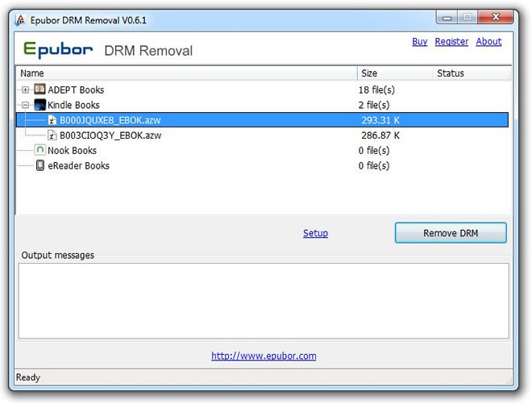Click the 286.87 K size value

pyautogui.click(x=380, y=135)
